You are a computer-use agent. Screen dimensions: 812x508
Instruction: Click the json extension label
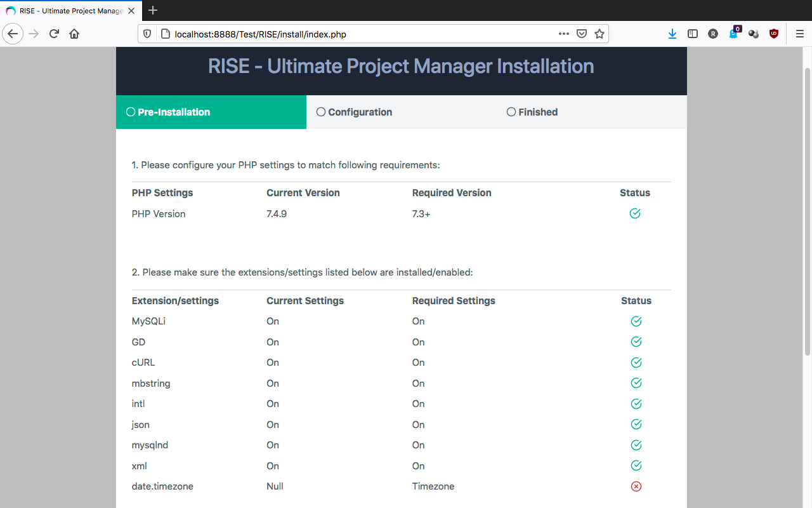point(141,425)
